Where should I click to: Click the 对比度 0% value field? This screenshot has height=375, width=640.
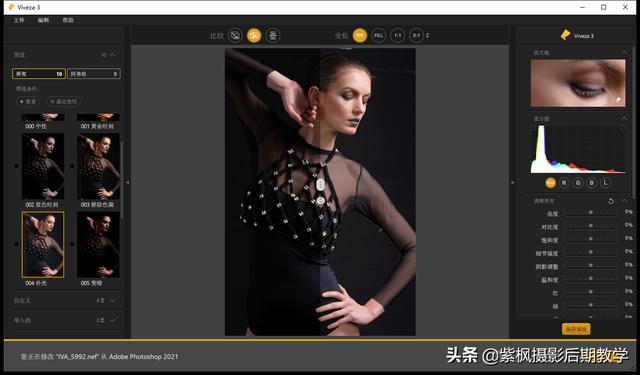click(x=628, y=225)
